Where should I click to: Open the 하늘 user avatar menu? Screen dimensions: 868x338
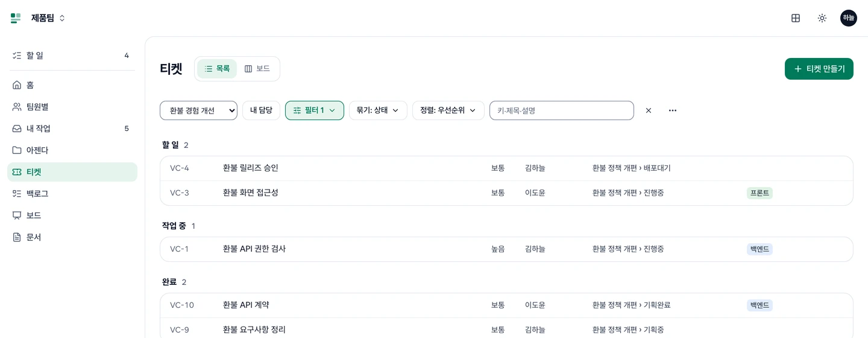[849, 18]
